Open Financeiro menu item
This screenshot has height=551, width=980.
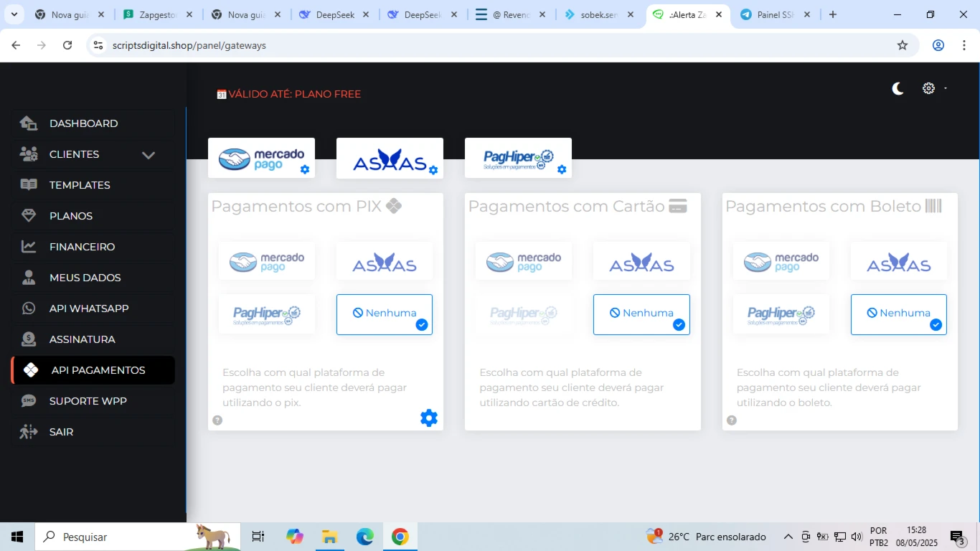93,247
